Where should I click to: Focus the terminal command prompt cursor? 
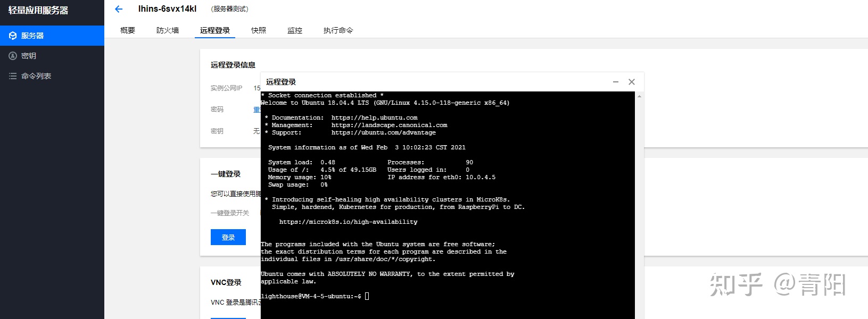(367, 296)
